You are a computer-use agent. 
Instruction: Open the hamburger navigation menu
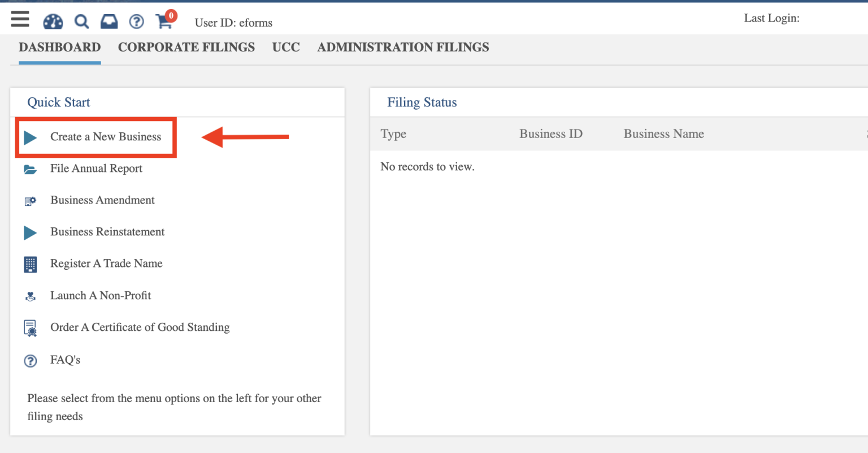point(20,19)
